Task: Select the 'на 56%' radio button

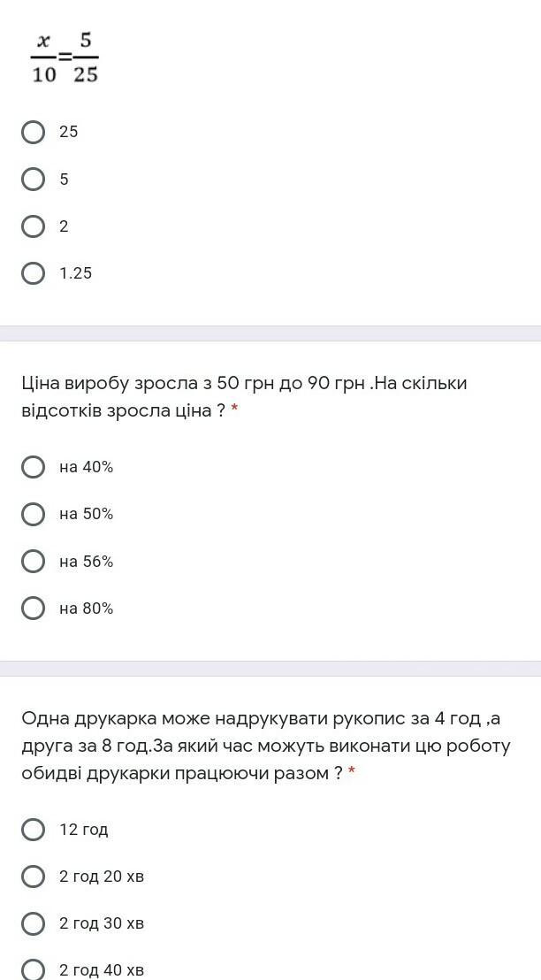Action: 33,562
